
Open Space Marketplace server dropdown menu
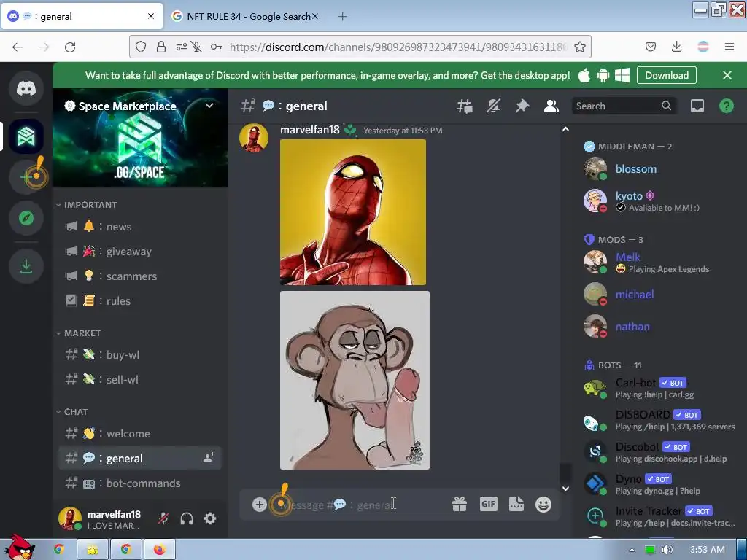[x=209, y=106]
